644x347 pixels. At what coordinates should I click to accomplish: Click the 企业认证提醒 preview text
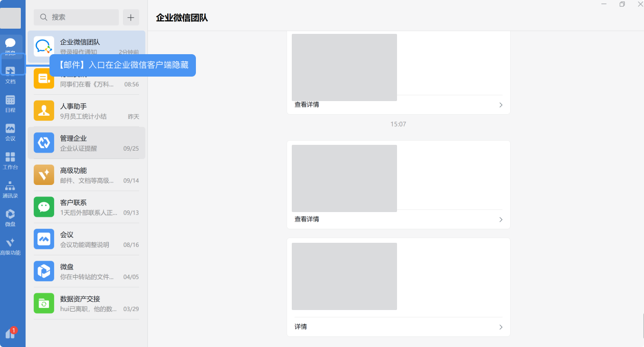(x=78, y=148)
